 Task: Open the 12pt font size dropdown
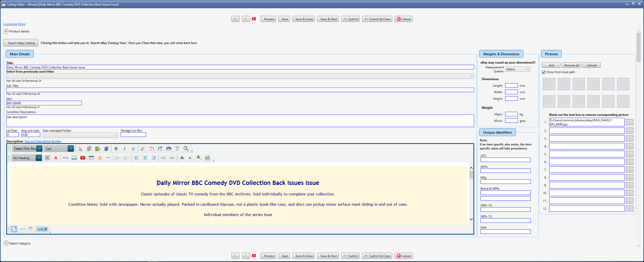coord(71,148)
